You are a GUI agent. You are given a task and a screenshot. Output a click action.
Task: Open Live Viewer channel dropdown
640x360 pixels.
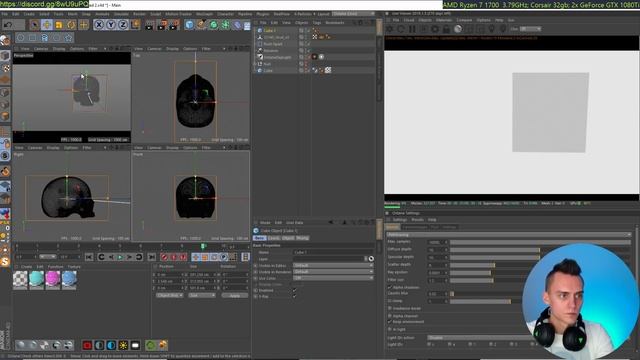tap(530, 29)
